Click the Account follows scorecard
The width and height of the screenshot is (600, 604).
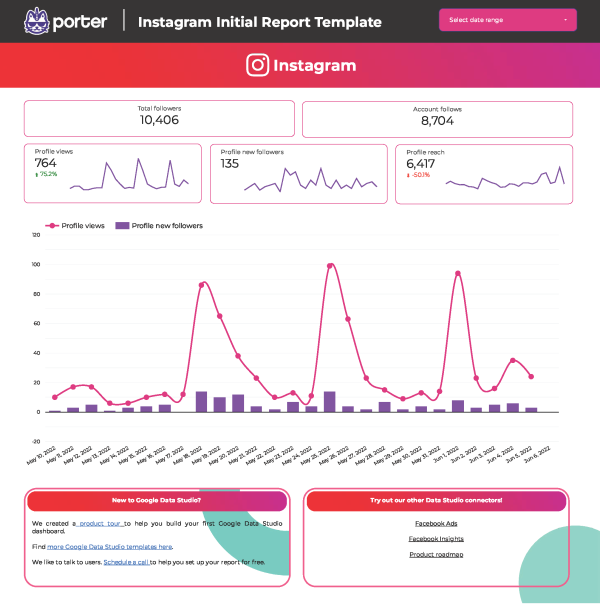pos(437,119)
